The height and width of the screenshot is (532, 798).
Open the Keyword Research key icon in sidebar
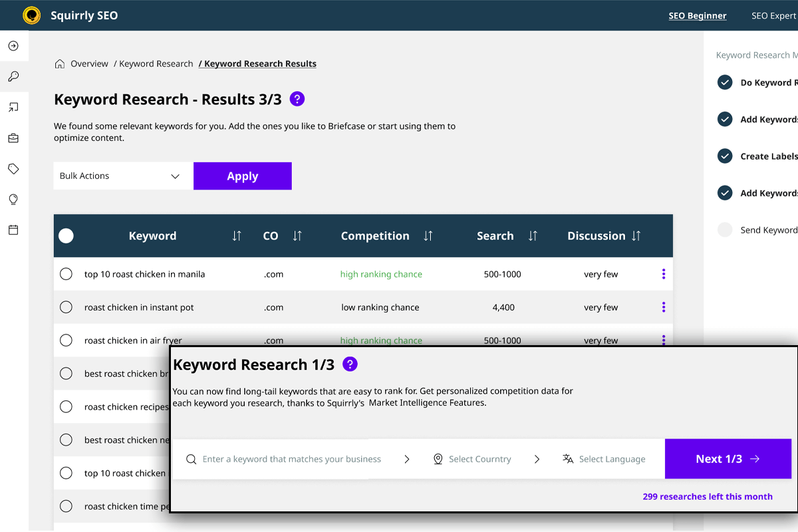(x=14, y=76)
